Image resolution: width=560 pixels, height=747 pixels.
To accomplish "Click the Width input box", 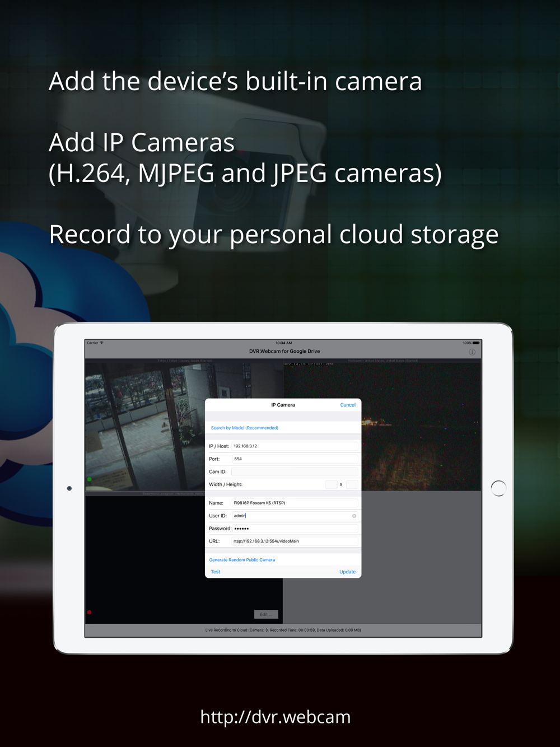I will [331, 484].
